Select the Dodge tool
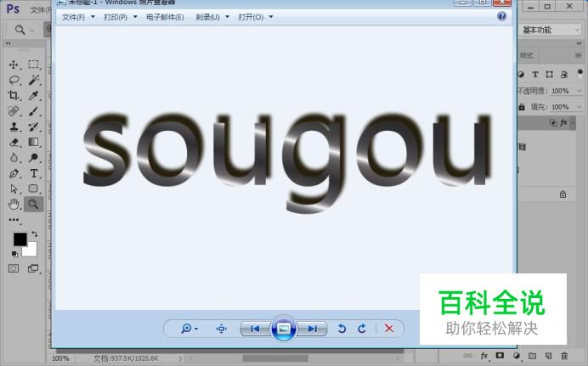The image size is (588, 366). pos(33,158)
